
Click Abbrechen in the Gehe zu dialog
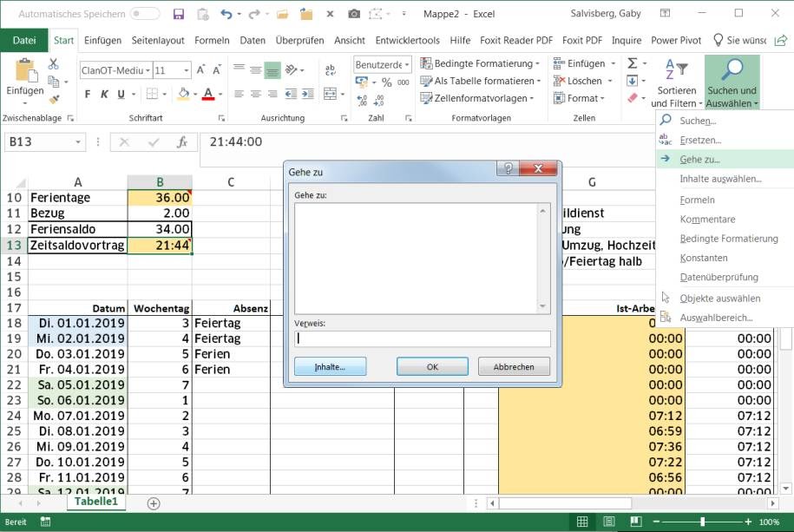click(514, 367)
